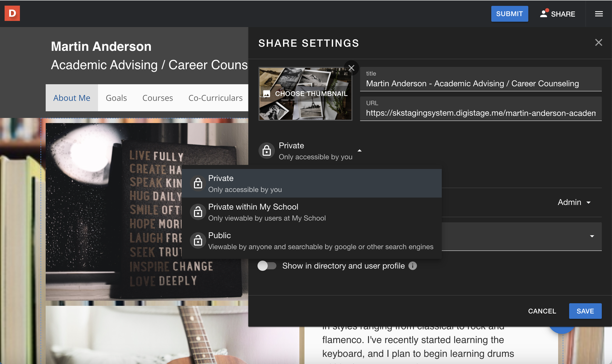This screenshot has height=364, width=612.
Task: Click the URL input field
Action: [481, 109]
